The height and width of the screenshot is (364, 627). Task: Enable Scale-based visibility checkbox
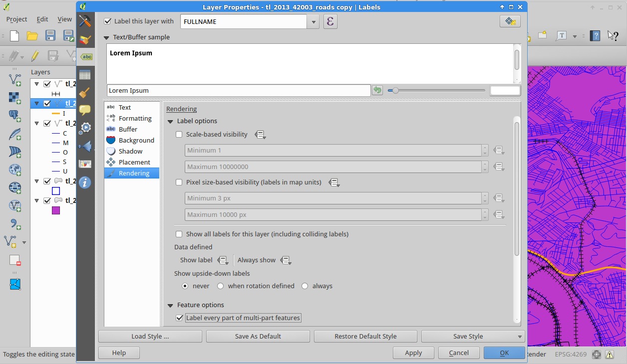(x=179, y=134)
